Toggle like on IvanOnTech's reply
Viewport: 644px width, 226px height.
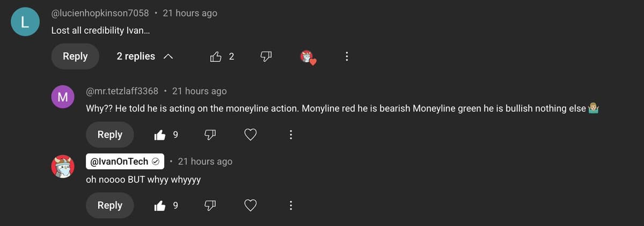[x=160, y=206]
